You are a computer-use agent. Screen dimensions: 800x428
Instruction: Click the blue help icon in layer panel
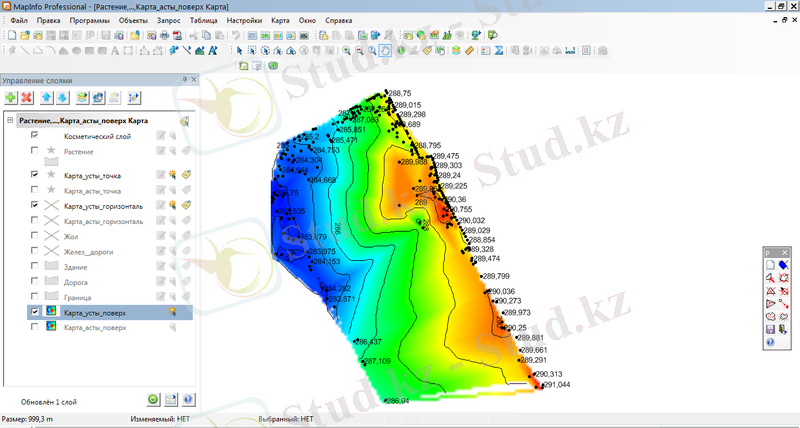188,399
